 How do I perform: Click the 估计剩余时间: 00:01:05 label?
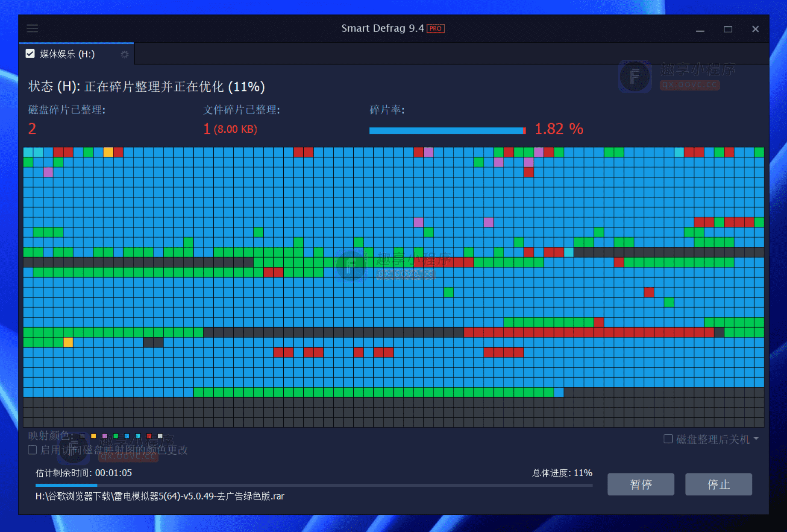84,473
